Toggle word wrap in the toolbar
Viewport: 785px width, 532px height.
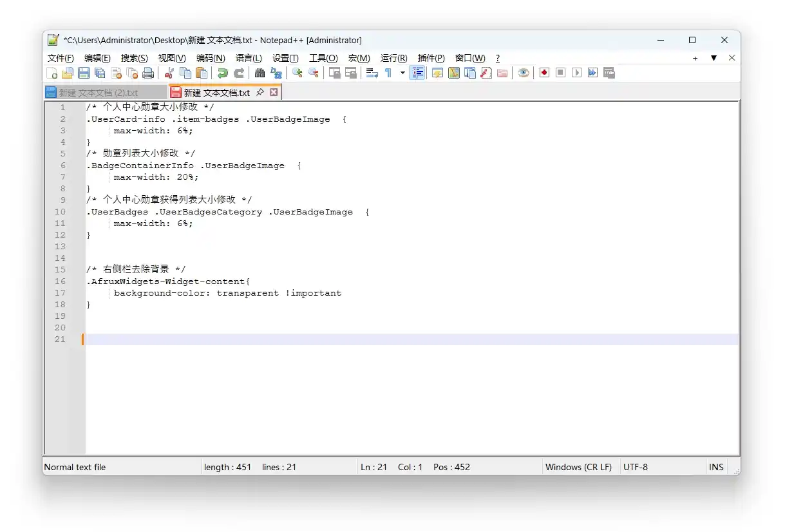[x=372, y=73]
